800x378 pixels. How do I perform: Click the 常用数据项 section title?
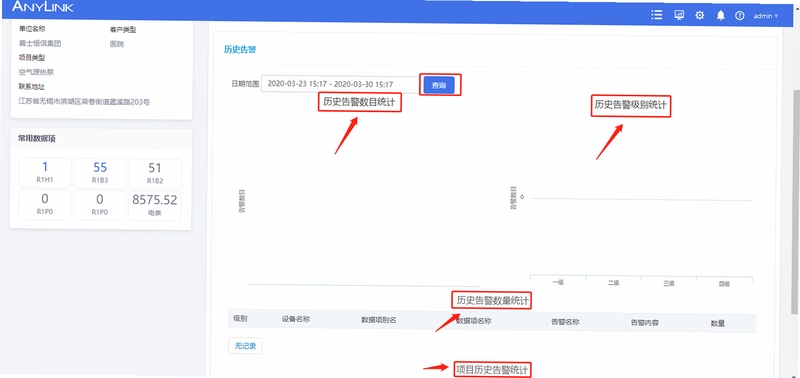[x=37, y=139]
